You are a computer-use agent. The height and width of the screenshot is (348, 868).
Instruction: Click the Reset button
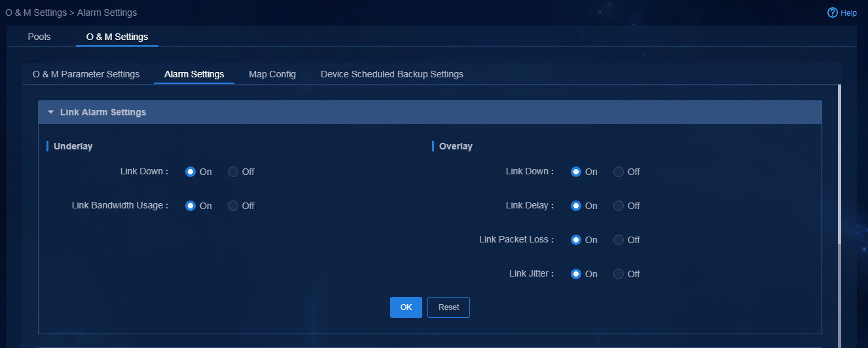tap(448, 307)
